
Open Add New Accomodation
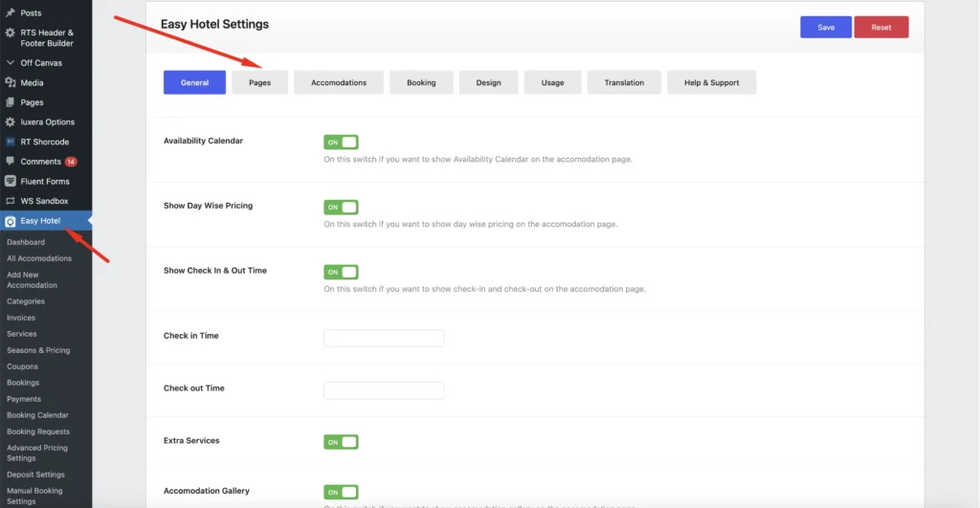pyautogui.click(x=32, y=280)
